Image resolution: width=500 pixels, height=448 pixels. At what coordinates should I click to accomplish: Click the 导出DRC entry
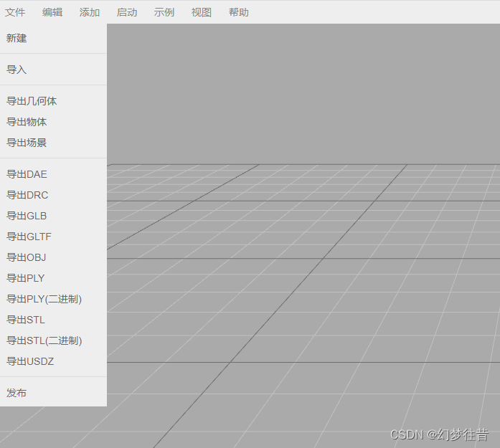pos(53,195)
